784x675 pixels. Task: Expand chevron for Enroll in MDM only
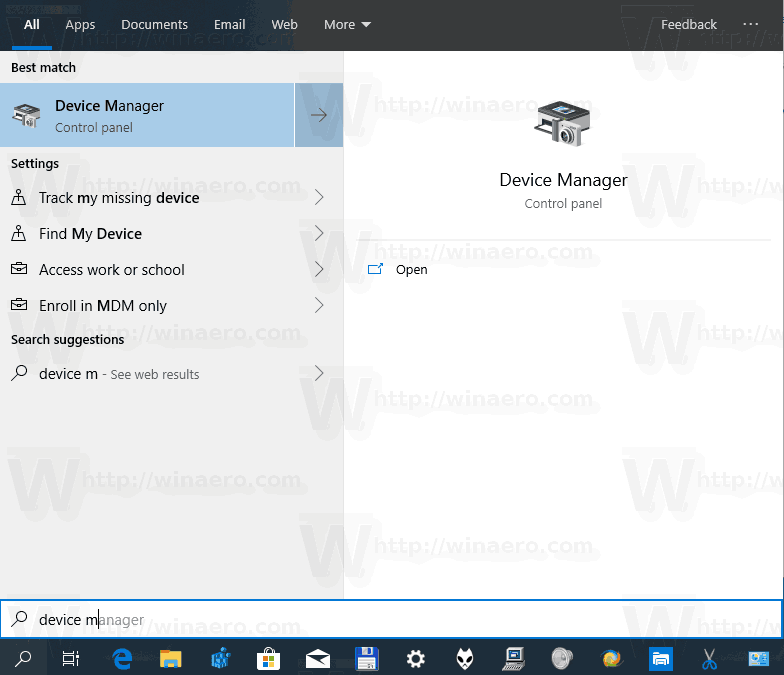click(319, 306)
